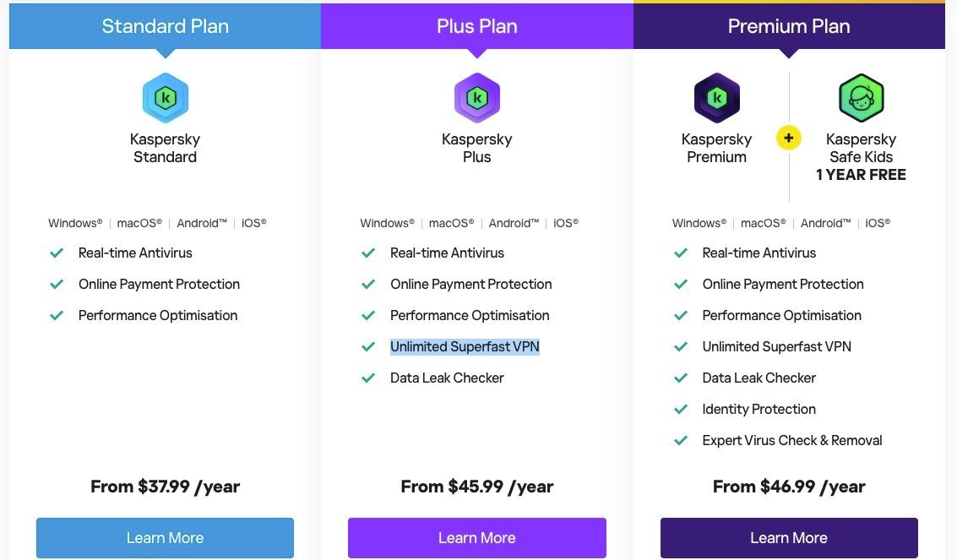
Task: Select the Plus Plan header
Action: pos(476,26)
